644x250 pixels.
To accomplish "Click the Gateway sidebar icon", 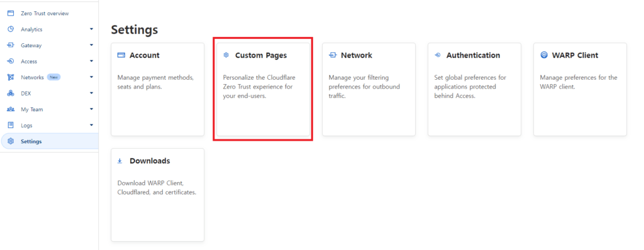I will point(11,45).
